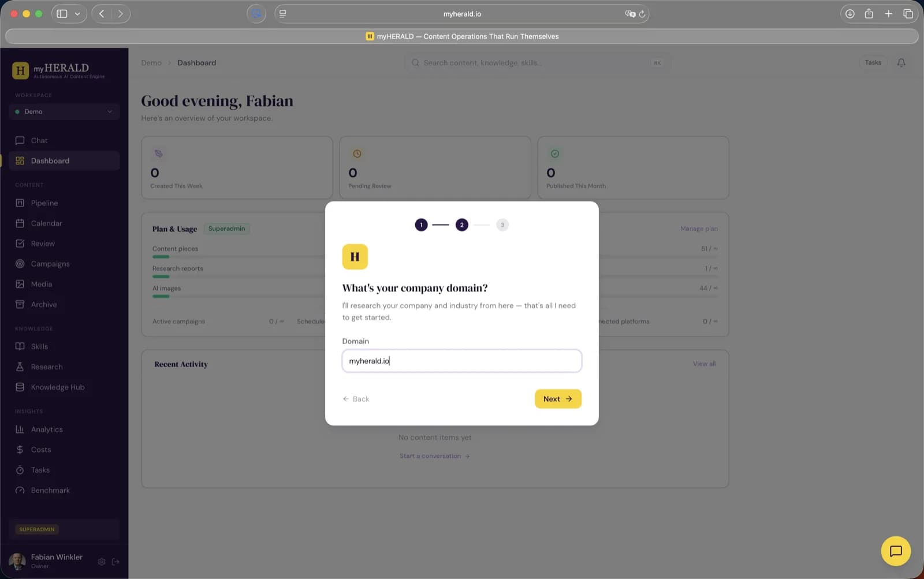Viewport: 924px width, 579px height.
Task: Click the Created This Week icon
Action: 158,154
